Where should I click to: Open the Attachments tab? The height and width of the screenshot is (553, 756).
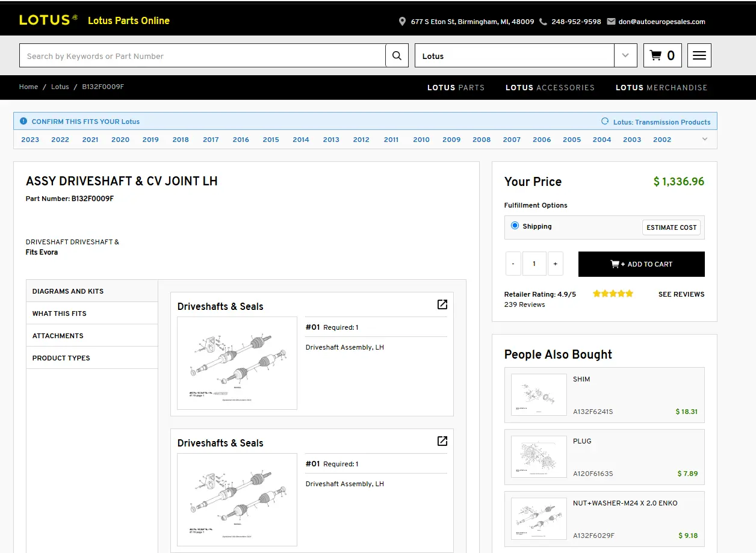92,336
